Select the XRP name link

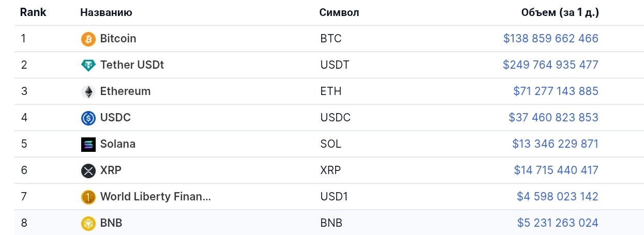pos(111,170)
